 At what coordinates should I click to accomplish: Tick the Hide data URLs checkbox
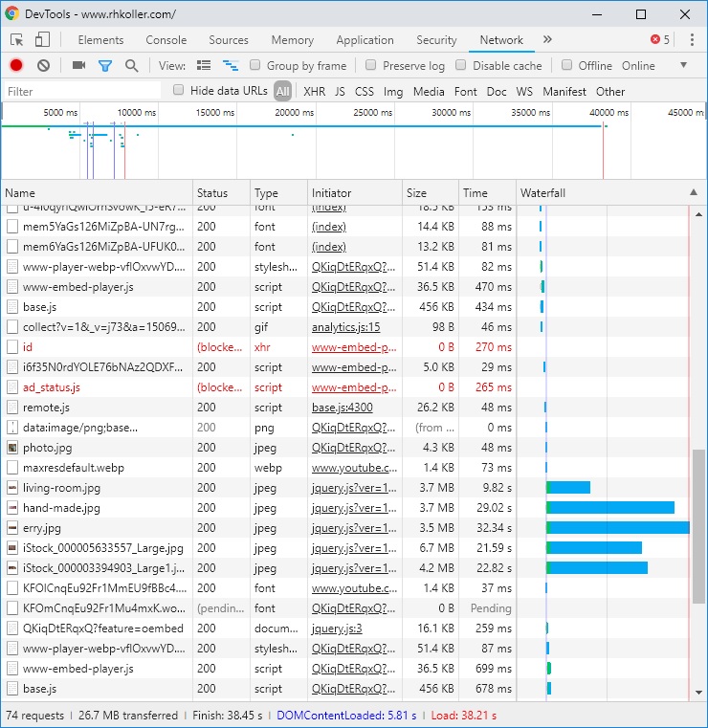178,91
